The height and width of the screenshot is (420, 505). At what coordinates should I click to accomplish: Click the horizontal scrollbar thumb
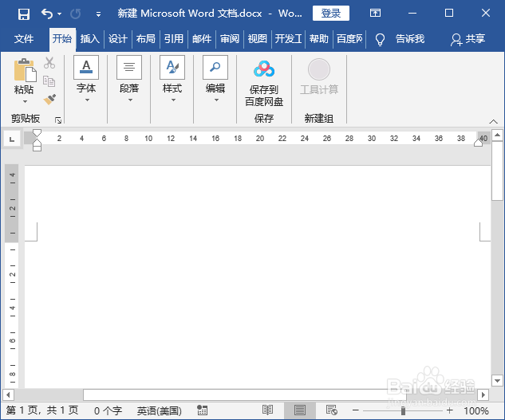click(244, 394)
